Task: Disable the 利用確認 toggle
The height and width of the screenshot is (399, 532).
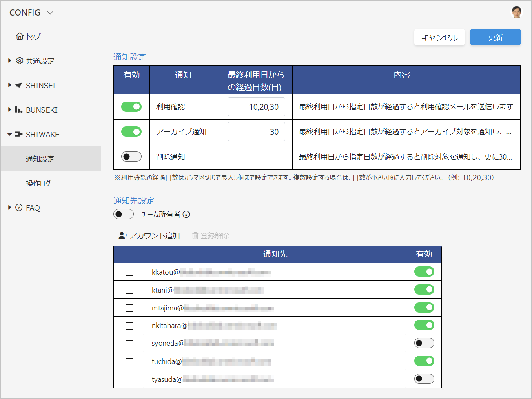Action: pyautogui.click(x=131, y=106)
